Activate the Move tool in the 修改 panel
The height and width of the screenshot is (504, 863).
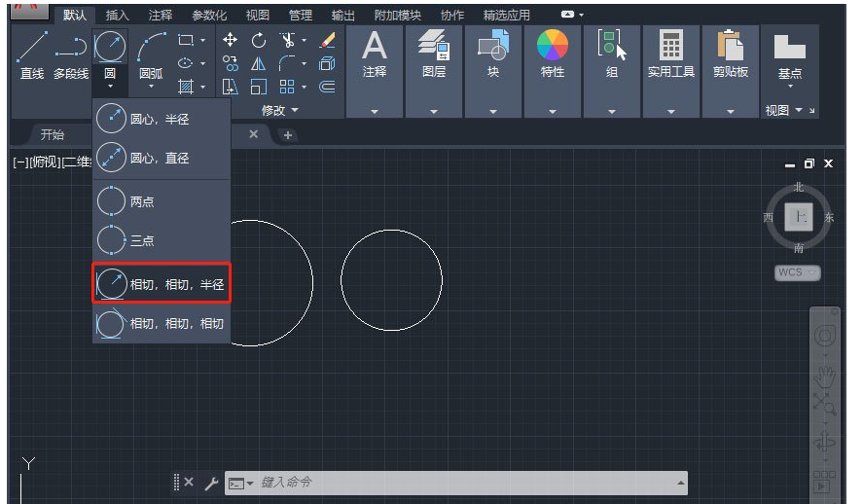[x=230, y=40]
